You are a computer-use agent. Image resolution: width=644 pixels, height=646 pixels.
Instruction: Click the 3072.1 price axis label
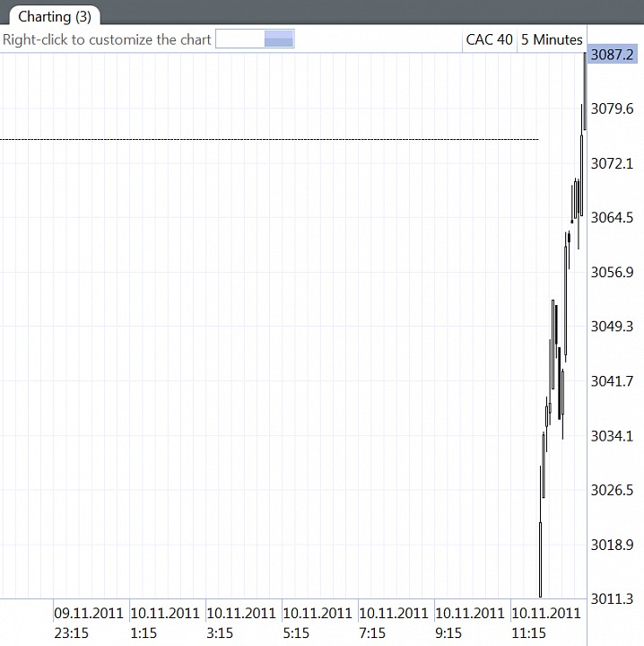click(x=613, y=163)
